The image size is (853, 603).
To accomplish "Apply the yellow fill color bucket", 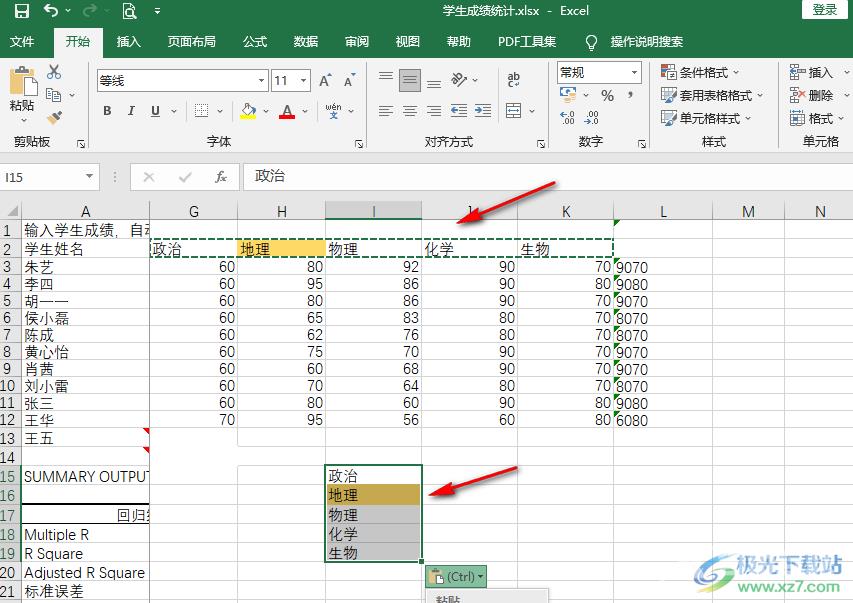I will (x=248, y=111).
